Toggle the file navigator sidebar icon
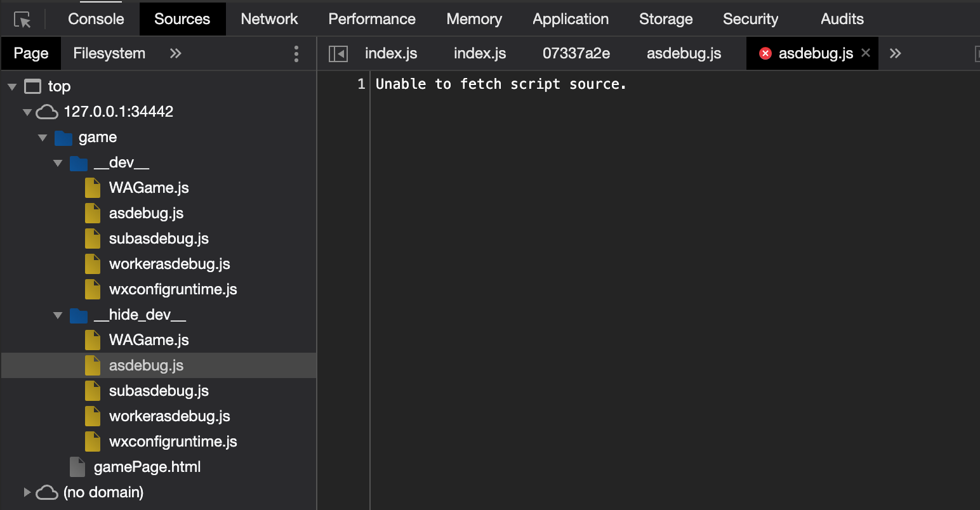The width and height of the screenshot is (980, 510). click(338, 54)
